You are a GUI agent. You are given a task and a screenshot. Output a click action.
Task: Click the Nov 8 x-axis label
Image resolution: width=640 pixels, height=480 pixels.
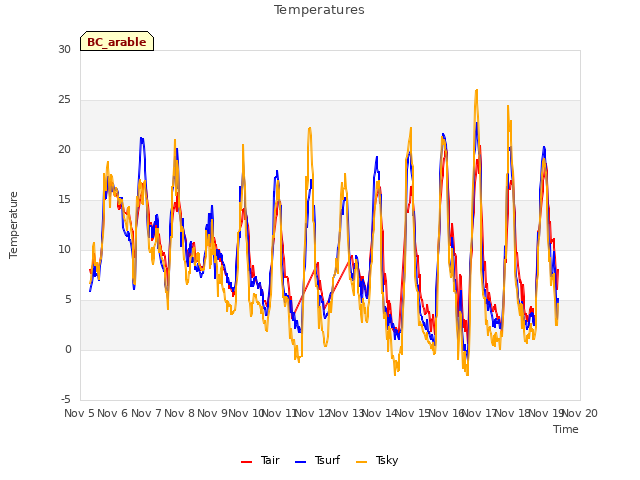coord(180,413)
